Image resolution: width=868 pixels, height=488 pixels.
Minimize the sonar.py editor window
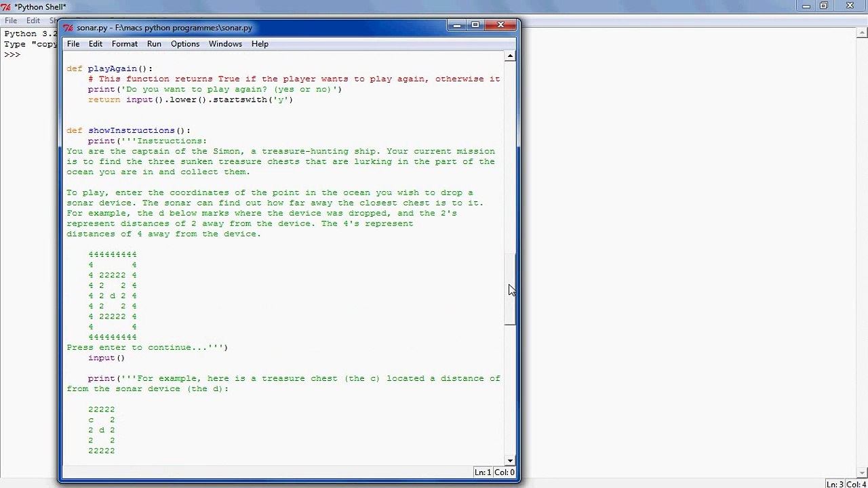click(456, 26)
